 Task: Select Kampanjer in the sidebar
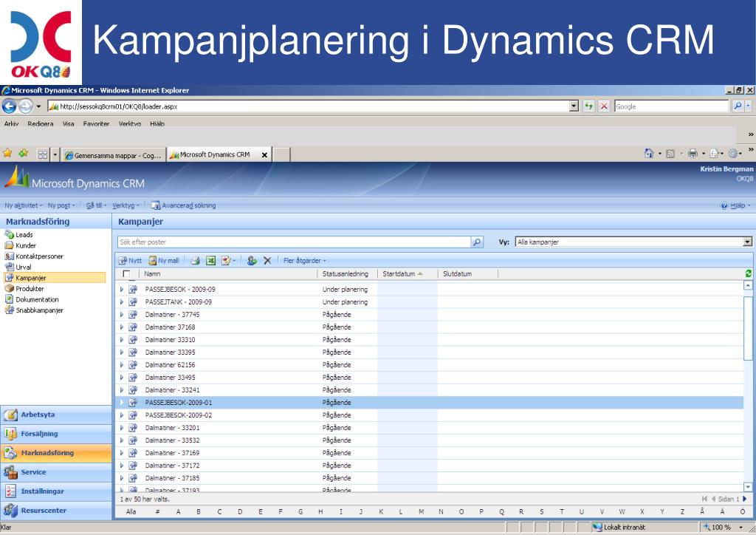coord(55,278)
